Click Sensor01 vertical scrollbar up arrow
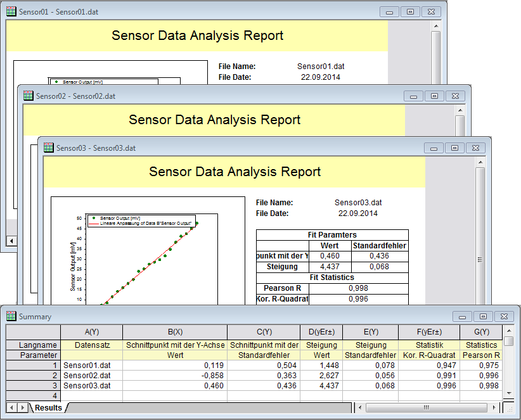The height and width of the screenshot is (420, 521). (x=436, y=26)
